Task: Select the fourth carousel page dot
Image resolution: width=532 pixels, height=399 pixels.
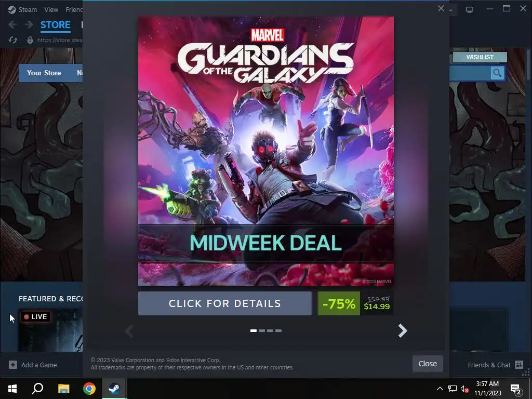Action: [278, 330]
